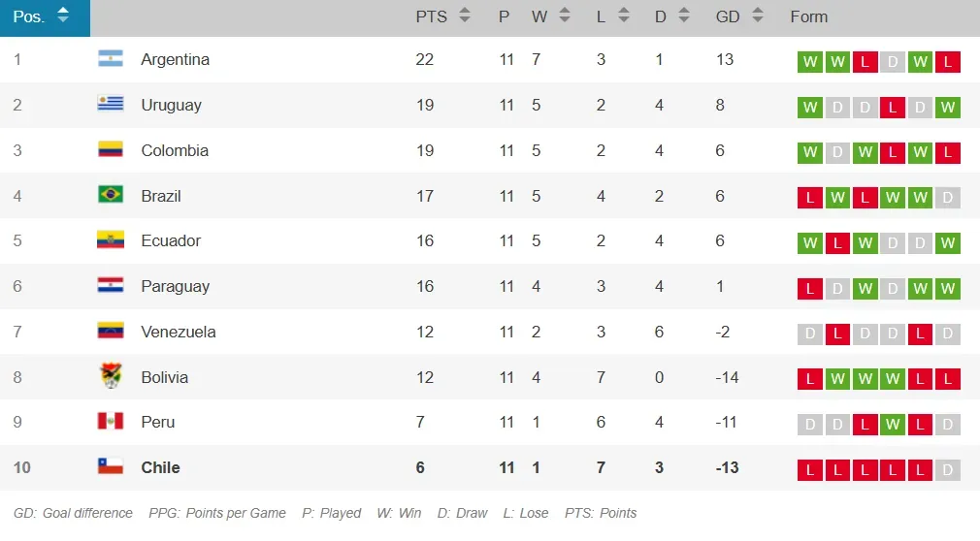This screenshot has height=541, width=980.
Task: Click the Peru flag icon
Action: coord(111,422)
